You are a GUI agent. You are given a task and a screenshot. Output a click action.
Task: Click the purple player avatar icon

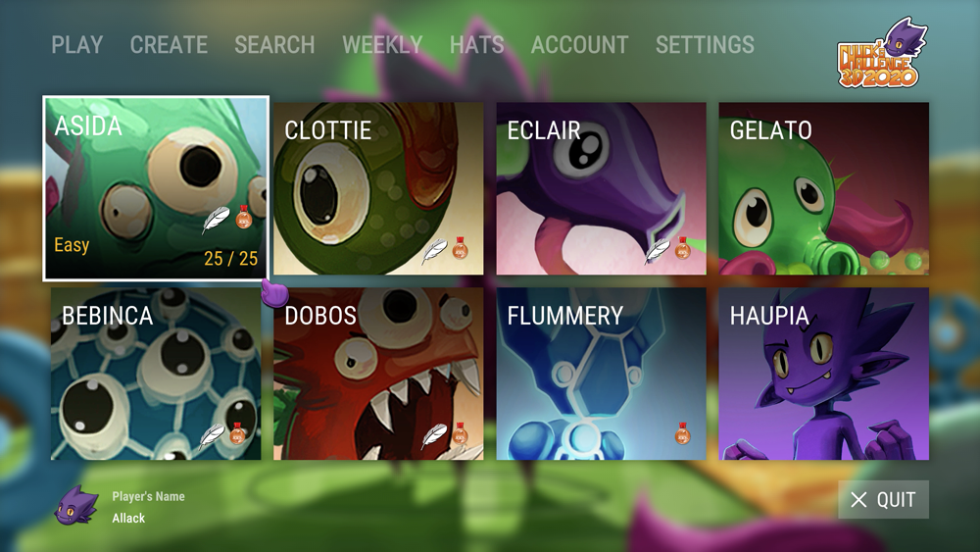76,506
